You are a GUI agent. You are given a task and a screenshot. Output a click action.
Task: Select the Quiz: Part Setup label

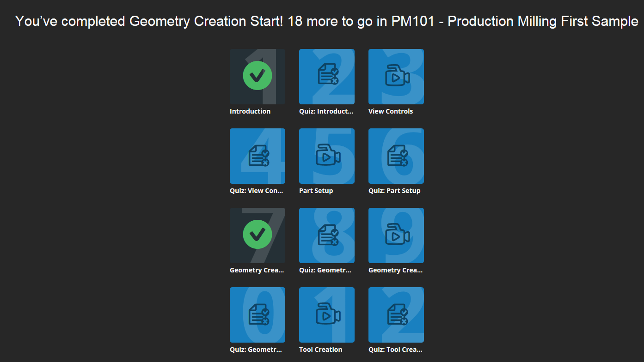click(394, 191)
